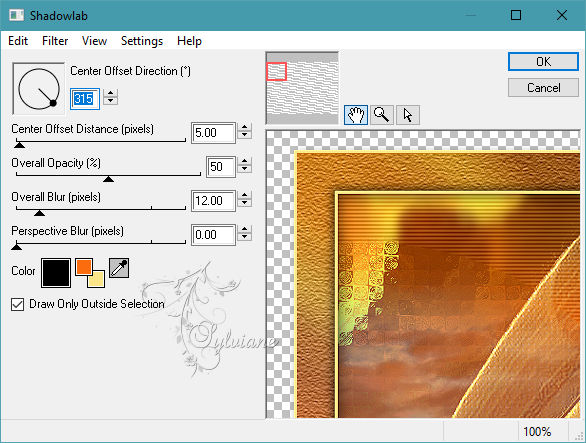
Task: Click the pale yellow background swatch
Action: pos(96,279)
